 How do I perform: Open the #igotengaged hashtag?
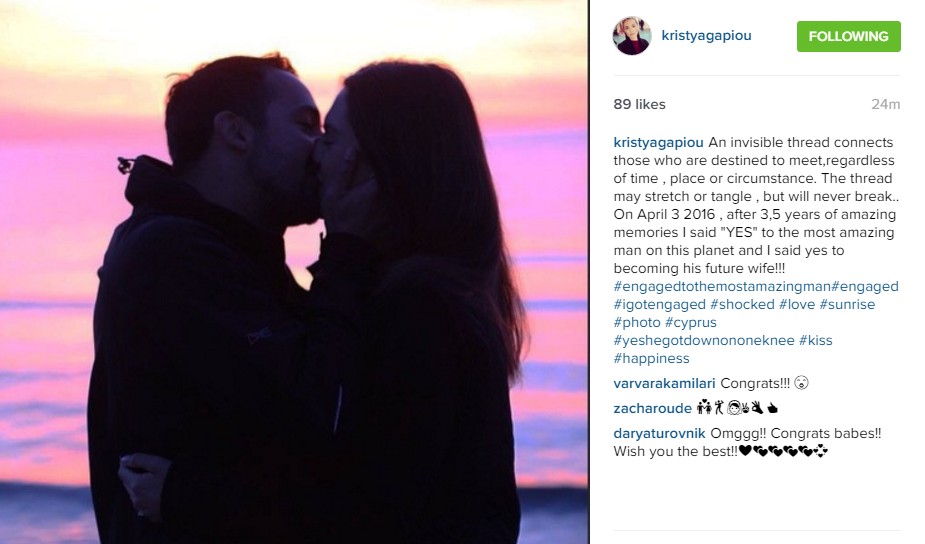point(660,304)
